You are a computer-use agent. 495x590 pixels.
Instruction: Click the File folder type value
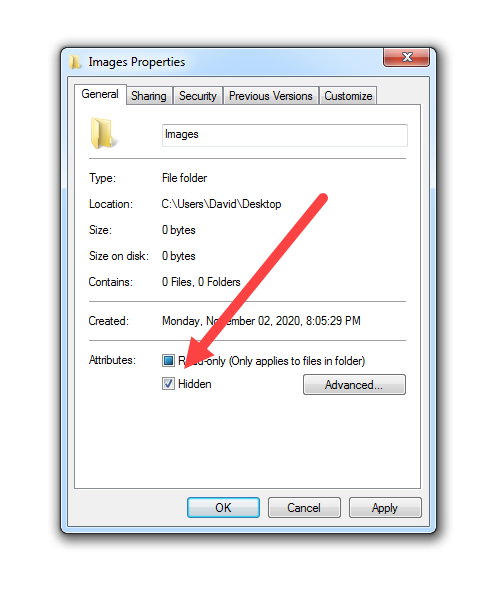pyautogui.click(x=185, y=178)
